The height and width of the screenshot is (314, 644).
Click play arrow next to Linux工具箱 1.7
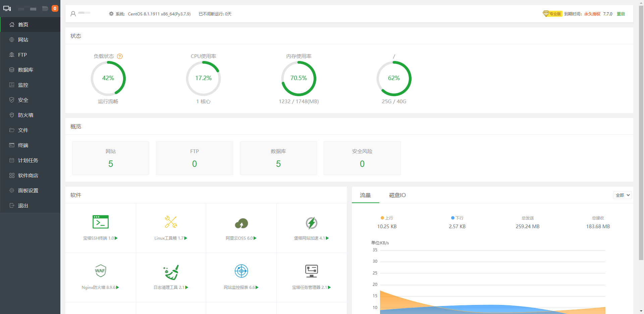[186, 238]
